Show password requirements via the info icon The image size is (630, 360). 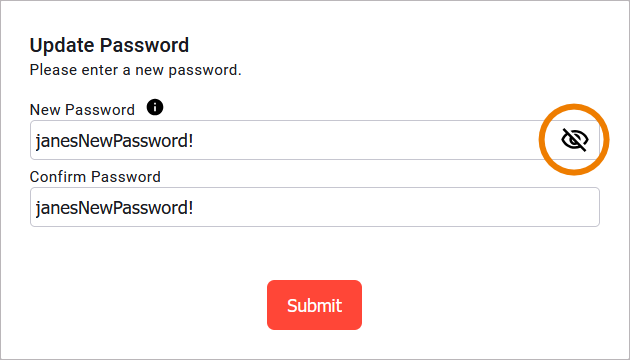coord(155,107)
